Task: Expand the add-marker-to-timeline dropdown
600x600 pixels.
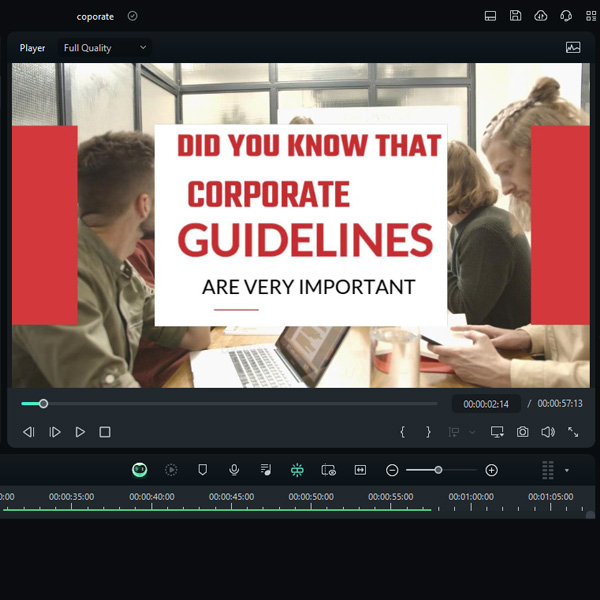Action: [472, 432]
